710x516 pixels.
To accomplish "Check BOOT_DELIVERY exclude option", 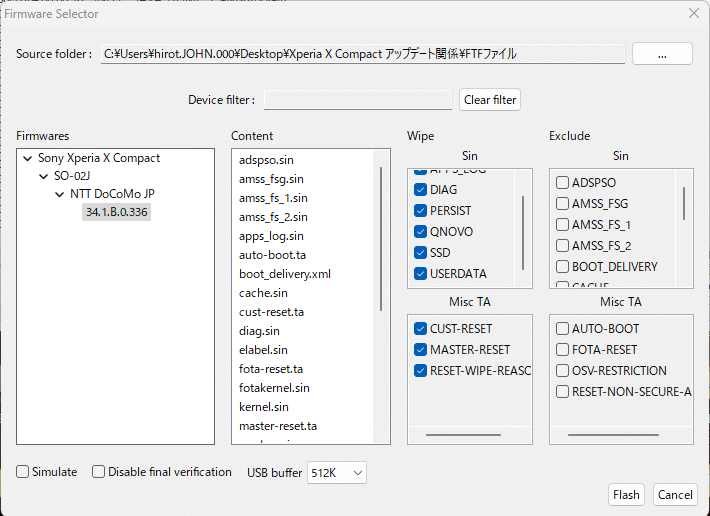I will [562, 267].
